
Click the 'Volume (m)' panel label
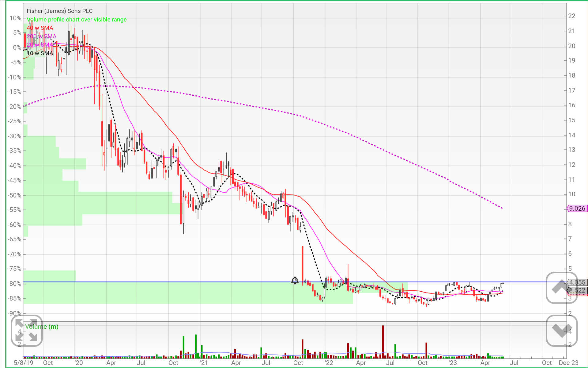[x=42, y=327]
